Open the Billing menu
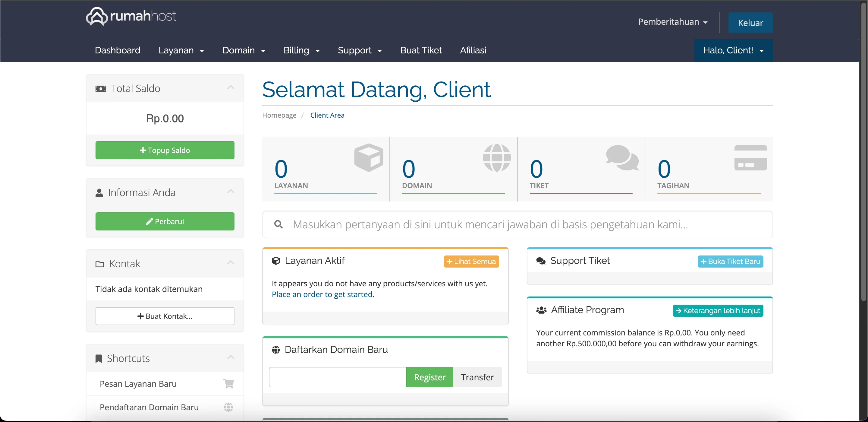Image resolution: width=868 pixels, height=422 pixels. [x=301, y=50]
